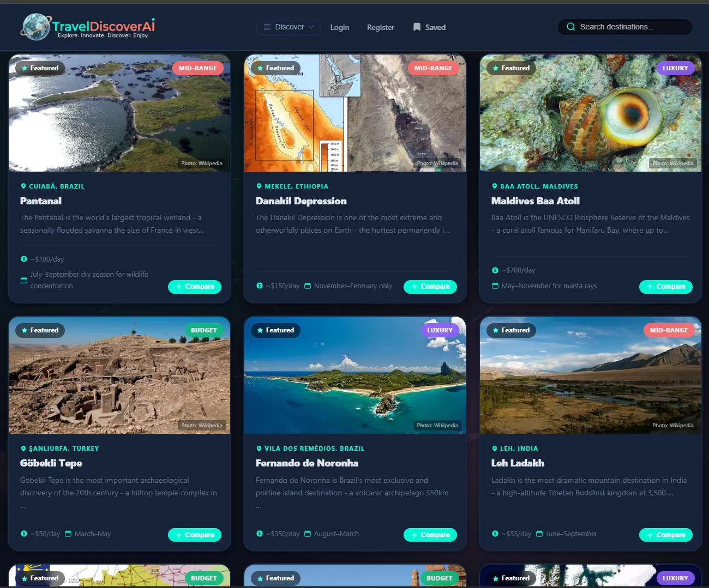Viewport: 709px width, 588px height.
Task: Click the Leh Ladakh title
Action: coord(518,463)
